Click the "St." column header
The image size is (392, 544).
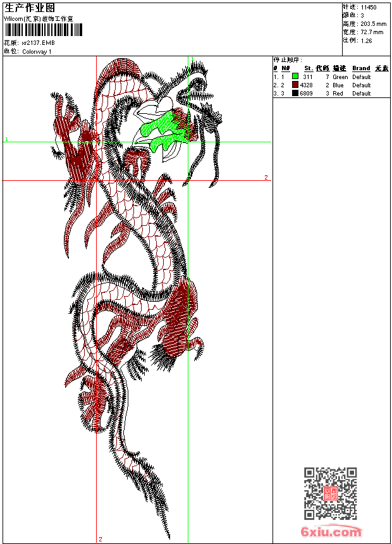point(309,68)
